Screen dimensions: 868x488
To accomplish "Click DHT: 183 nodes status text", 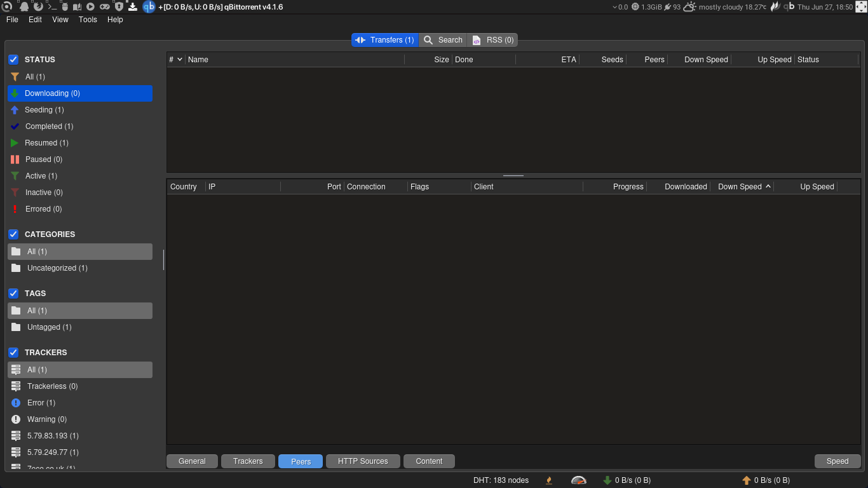I will (x=501, y=480).
